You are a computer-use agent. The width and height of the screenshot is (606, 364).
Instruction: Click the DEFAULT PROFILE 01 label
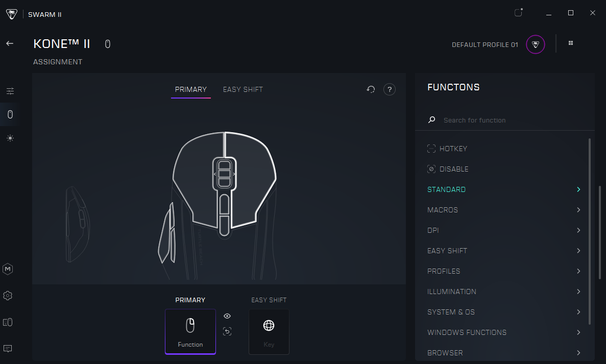coord(484,45)
